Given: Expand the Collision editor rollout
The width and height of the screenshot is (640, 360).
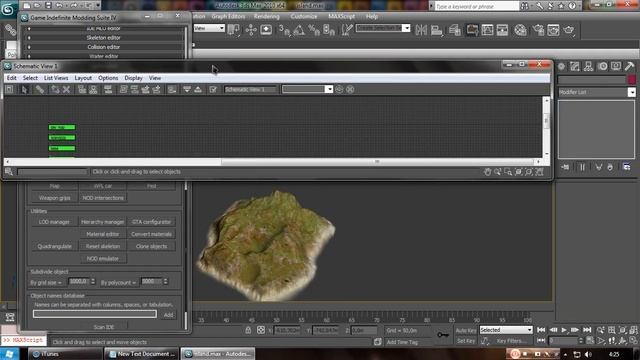Looking at the screenshot, I should (103, 47).
